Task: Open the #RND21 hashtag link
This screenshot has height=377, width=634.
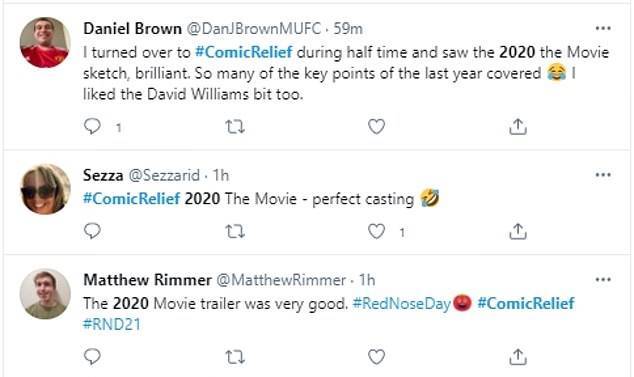Action: pos(112,324)
